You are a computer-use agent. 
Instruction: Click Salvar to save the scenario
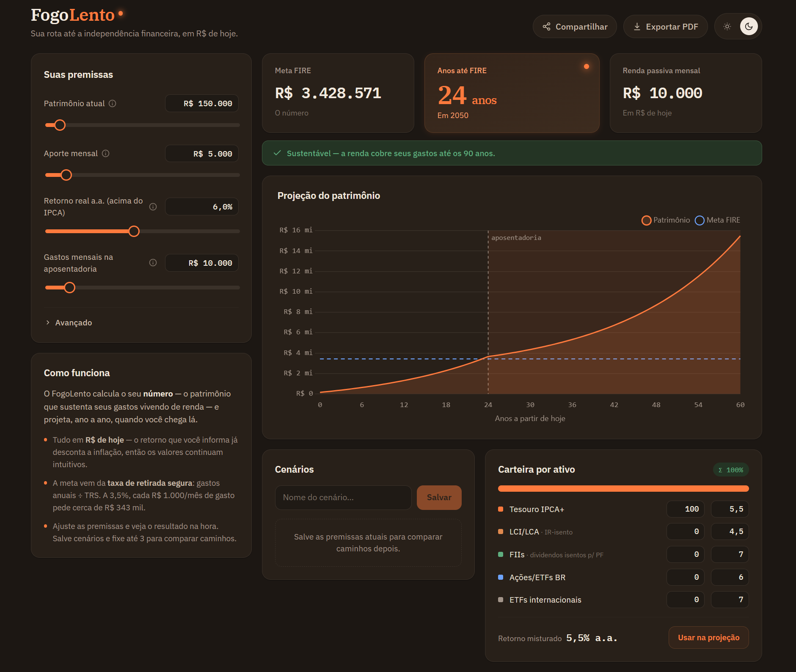(x=439, y=498)
